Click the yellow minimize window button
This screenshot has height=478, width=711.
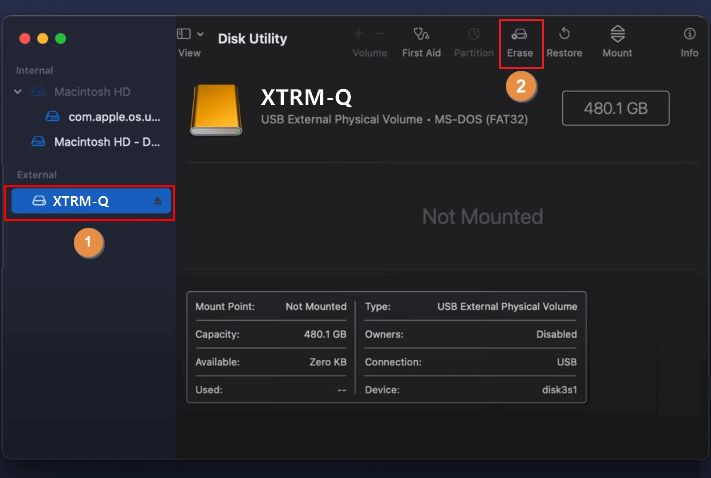(x=42, y=38)
